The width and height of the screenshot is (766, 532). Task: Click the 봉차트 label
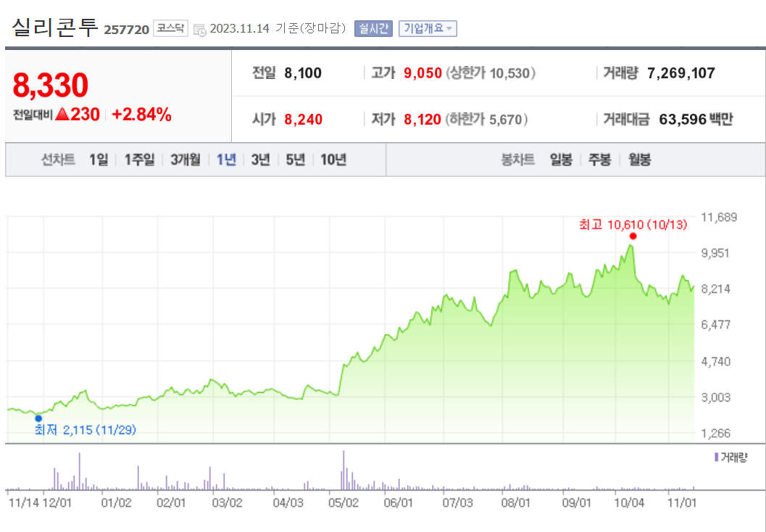(x=518, y=159)
